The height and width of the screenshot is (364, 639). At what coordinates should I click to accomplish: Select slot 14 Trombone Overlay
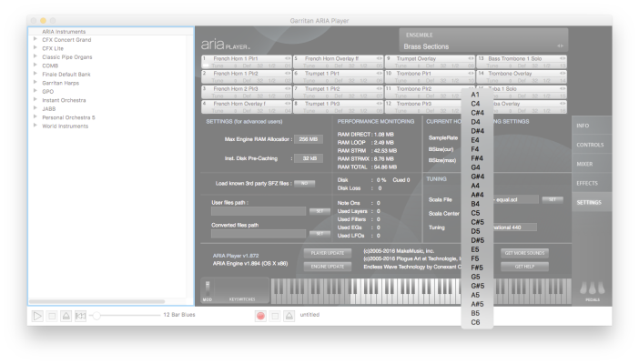tap(522, 76)
